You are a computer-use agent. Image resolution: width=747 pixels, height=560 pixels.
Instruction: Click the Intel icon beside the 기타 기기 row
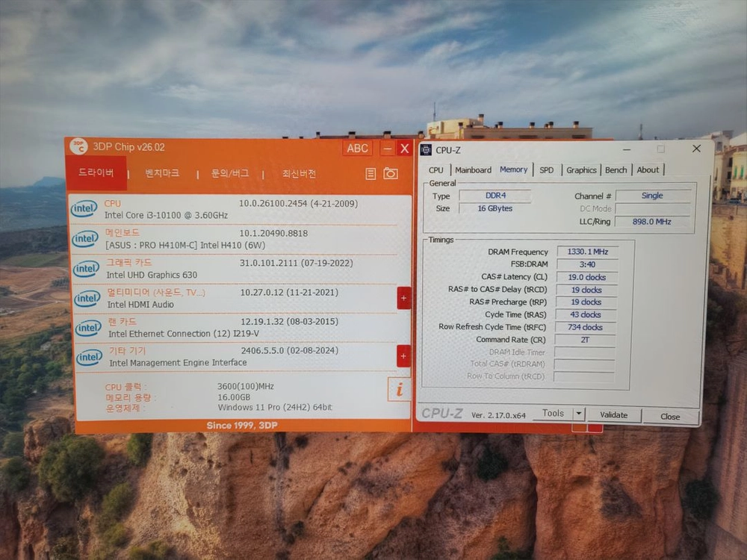point(90,357)
